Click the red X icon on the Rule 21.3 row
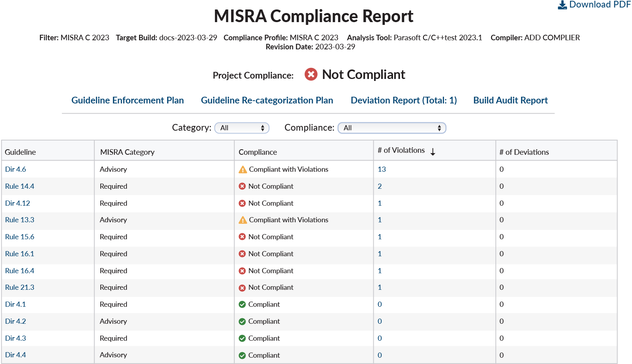The height and width of the screenshot is (364, 632). [x=242, y=287]
